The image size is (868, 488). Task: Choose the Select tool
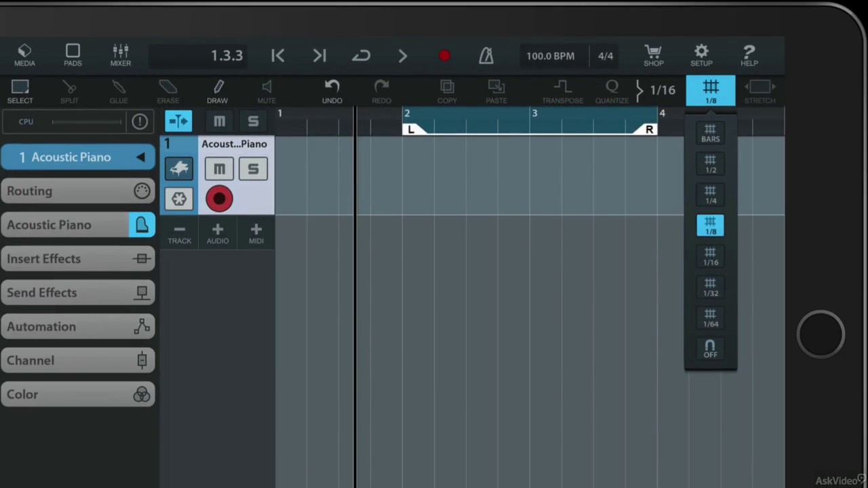click(x=20, y=91)
